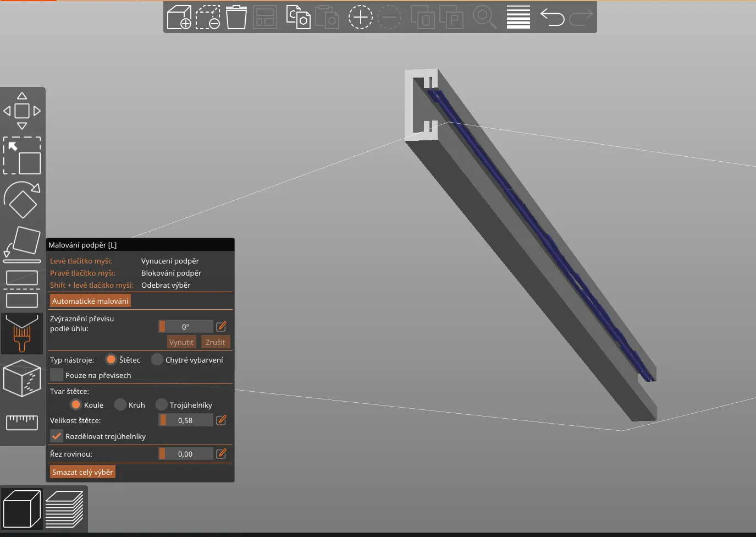Select Chytré vybarvení tool type
This screenshot has width=756, height=537.
157,360
